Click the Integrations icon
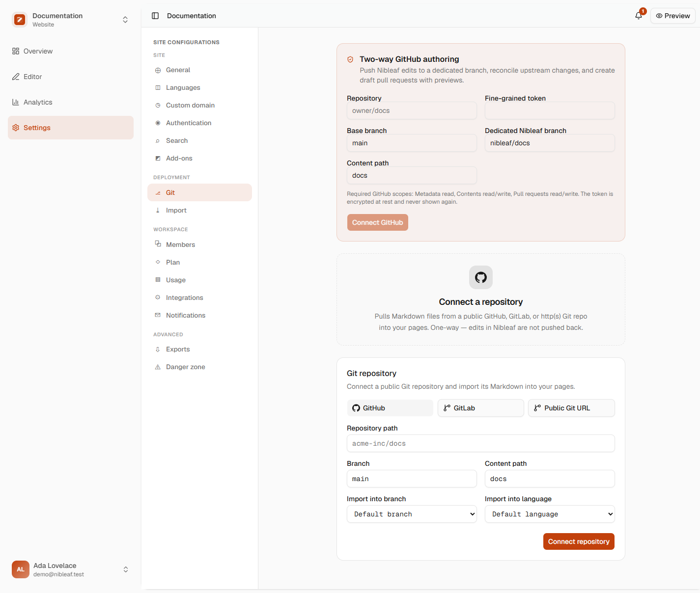Viewport: 700px width, 593px height. point(158,297)
